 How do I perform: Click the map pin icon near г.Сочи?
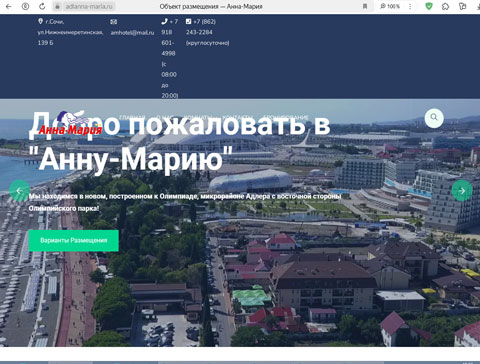click(40, 21)
